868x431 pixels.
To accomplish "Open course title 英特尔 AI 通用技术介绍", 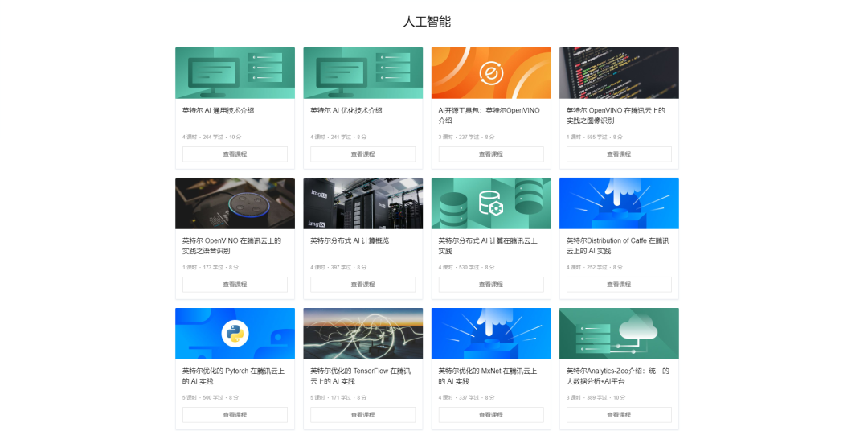I will click(218, 110).
